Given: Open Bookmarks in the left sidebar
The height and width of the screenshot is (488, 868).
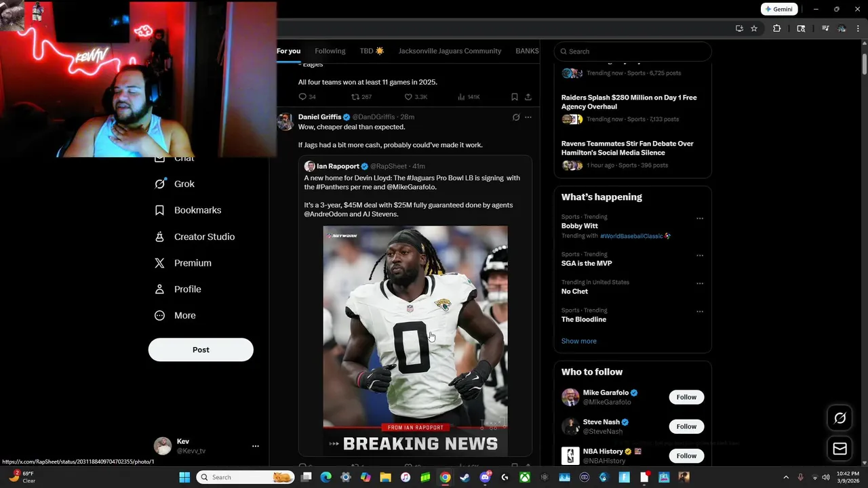Looking at the screenshot, I should tap(188, 210).
